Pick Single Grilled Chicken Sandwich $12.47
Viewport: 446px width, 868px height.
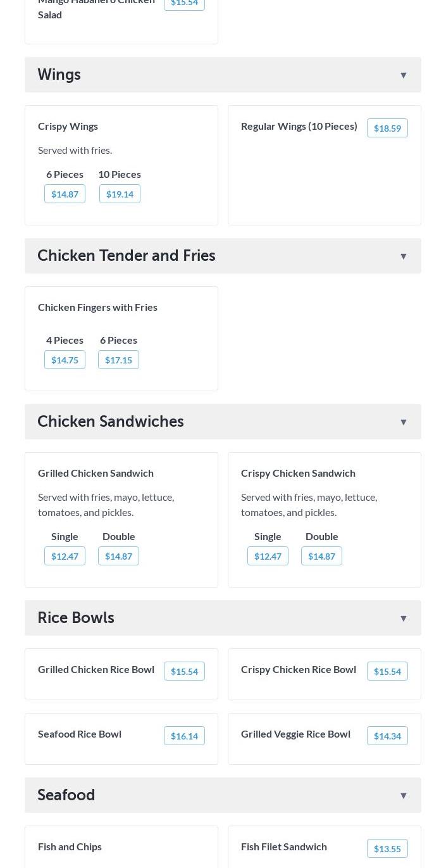[65, 556]
